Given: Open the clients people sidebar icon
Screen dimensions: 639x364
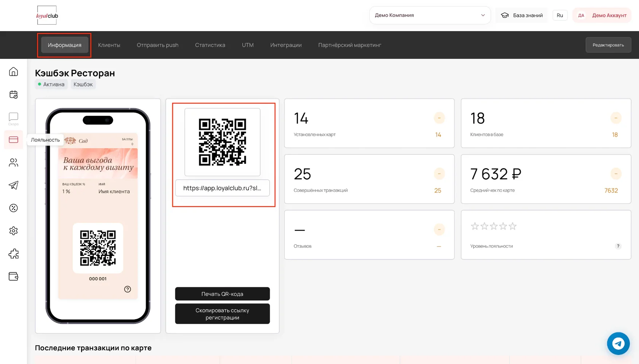Looking at the screenshot, I should click(13, 163).
